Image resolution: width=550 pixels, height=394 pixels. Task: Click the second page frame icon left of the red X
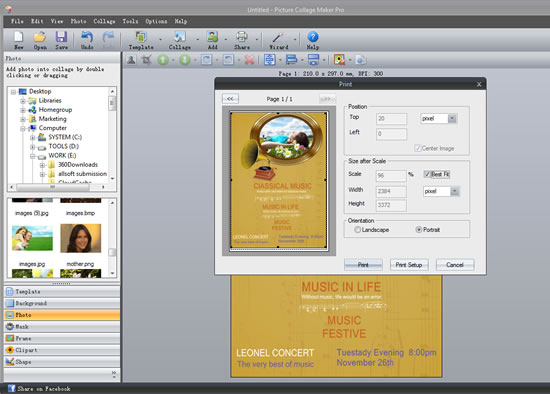coord(228,60)
